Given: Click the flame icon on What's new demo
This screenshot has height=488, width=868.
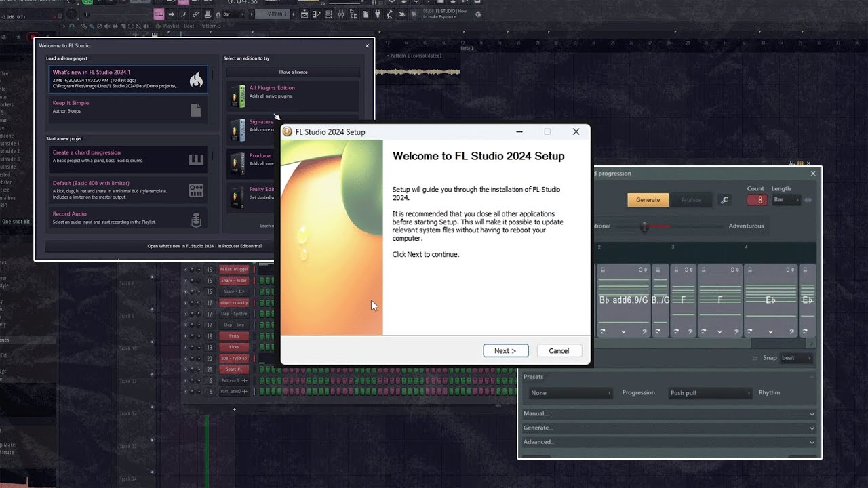Looking at the screenshot, I should pos(196,79).
